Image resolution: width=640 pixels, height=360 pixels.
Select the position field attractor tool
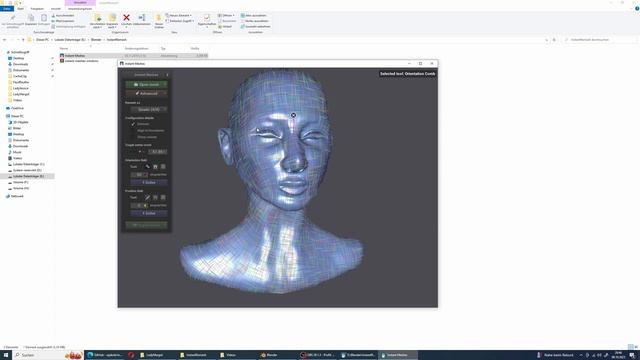point(155,198)
